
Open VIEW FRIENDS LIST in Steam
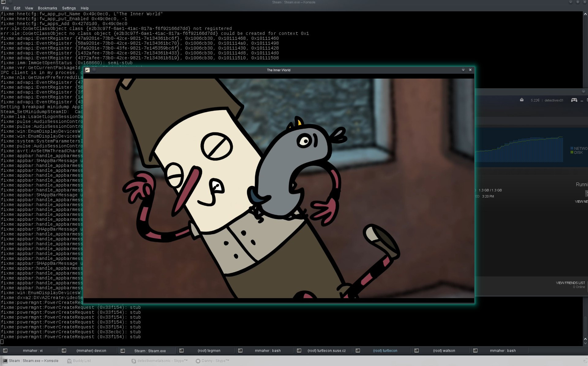coord(570,283)
